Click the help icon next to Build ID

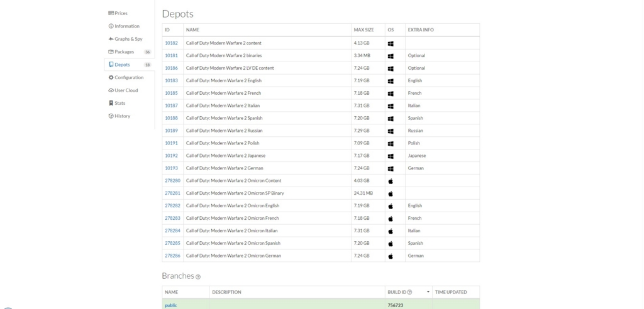[x=409, y=292]
